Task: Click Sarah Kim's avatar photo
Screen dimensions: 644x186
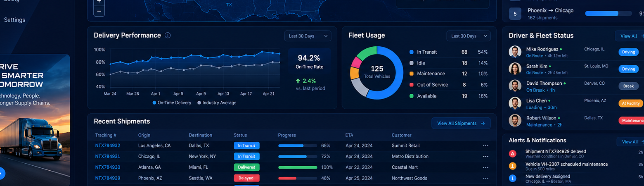Action: [515, 69]
